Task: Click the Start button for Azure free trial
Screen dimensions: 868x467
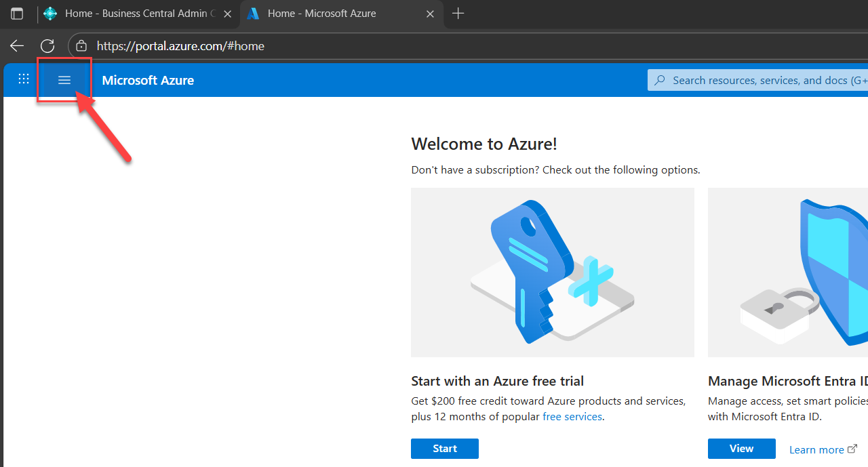Action: click(x=445, y=449)
